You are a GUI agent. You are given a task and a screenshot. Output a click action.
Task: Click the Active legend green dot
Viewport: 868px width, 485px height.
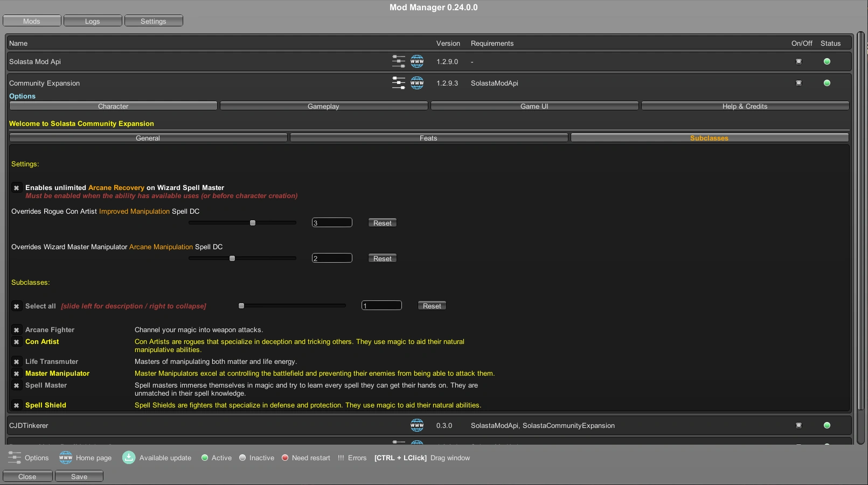tap(205, 458)
